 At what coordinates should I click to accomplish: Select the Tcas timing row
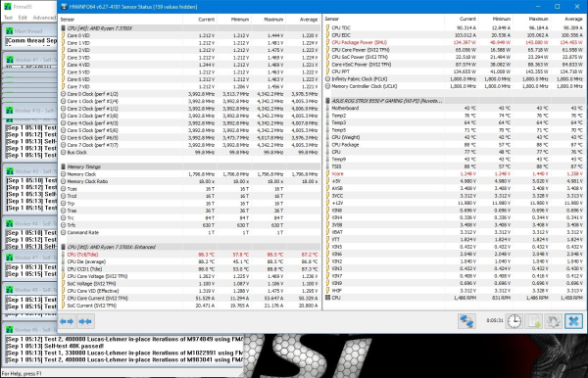pyautogui.click(x=190, y=189)
